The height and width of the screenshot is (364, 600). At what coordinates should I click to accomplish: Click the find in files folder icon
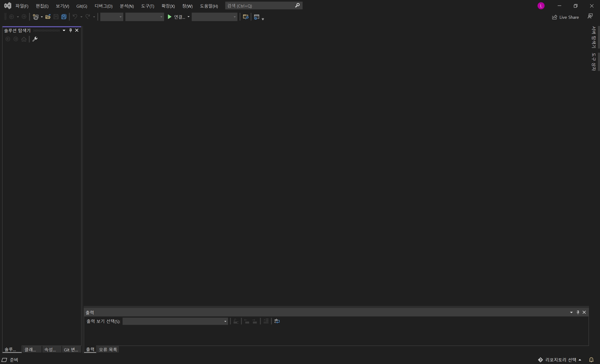[245, 17]
